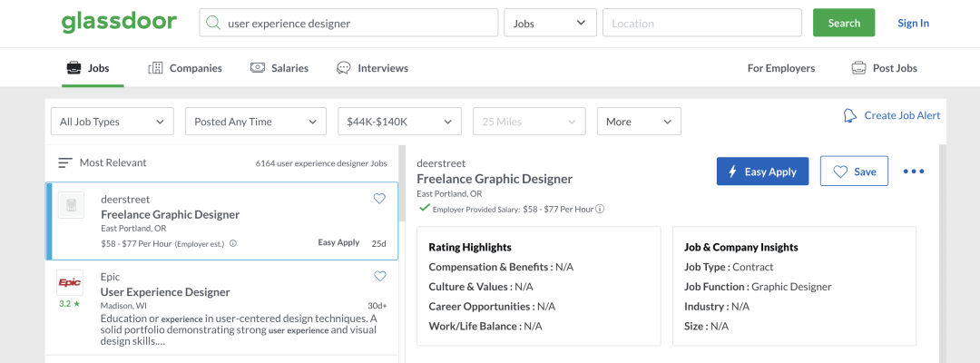Click the Career Opportunities : N/A line
The height and width of the screenshot is (363, 980).
(x=492, y=307)
